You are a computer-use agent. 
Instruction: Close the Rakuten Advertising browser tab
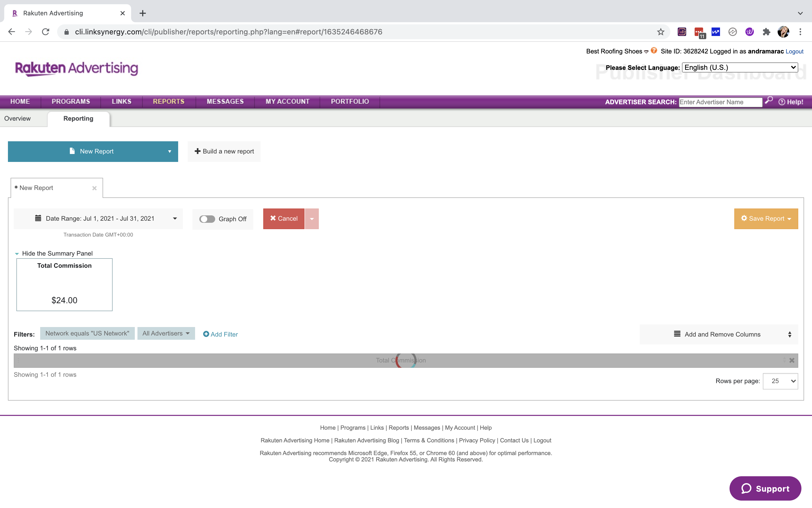click(122, 13)
